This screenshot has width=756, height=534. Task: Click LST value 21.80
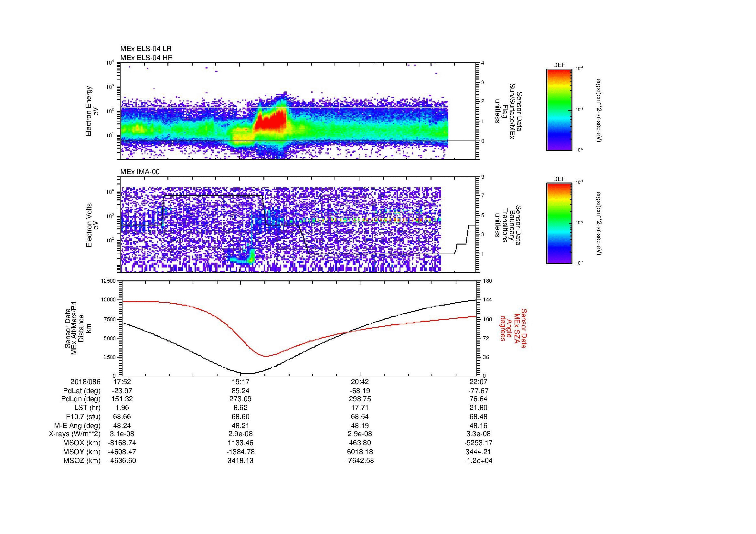coord(478,408)
